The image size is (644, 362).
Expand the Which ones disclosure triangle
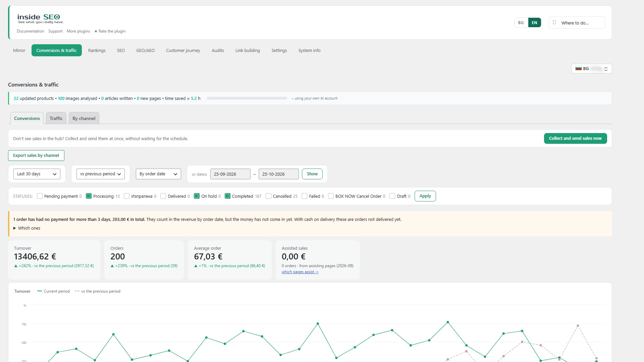pyautogui.click(x=15, y=228)
